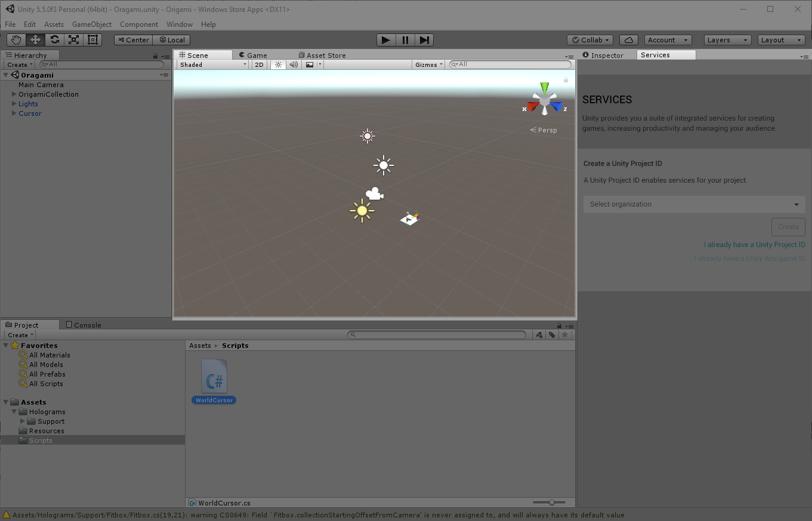Open the scene effects dropdown arrow

pyautogui.click(x=320, y=64)
